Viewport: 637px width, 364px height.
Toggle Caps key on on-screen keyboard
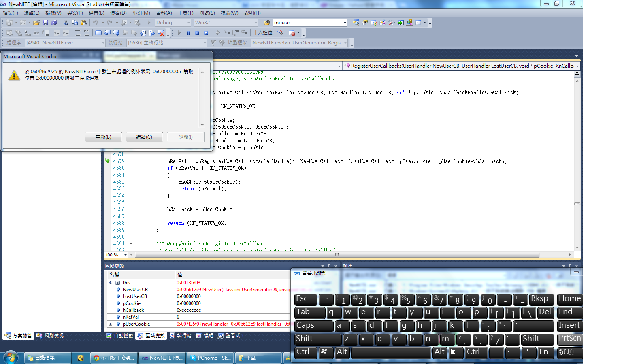click(x=314, y=326)
